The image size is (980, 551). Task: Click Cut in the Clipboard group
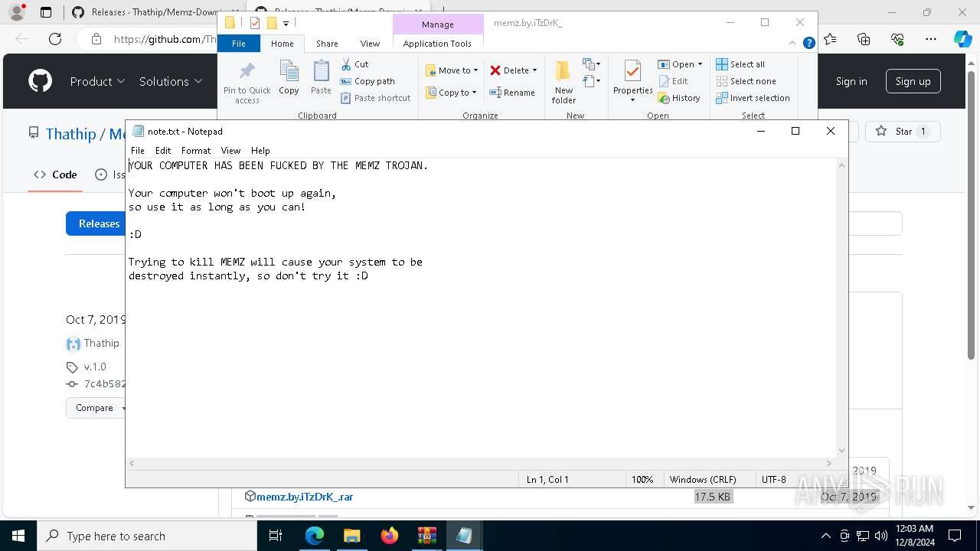click(354, 64)
